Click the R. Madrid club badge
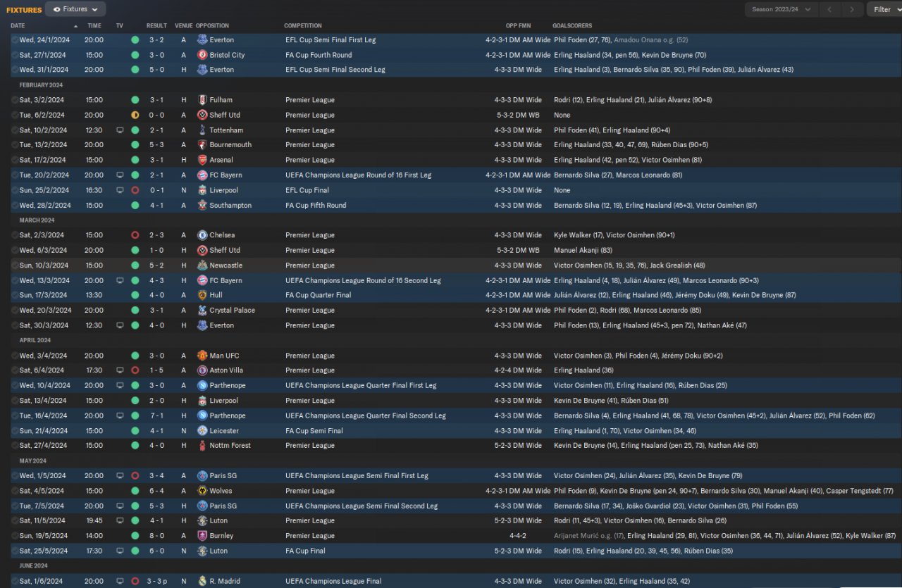The width and height of the screenshot is (902, 588). click(x=202, y=582)
